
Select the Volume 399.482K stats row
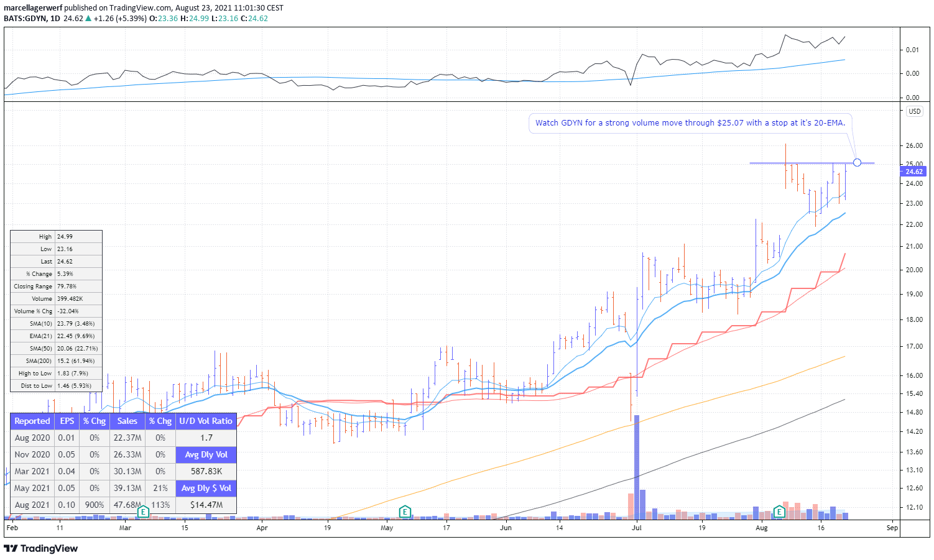click(56, 299)
